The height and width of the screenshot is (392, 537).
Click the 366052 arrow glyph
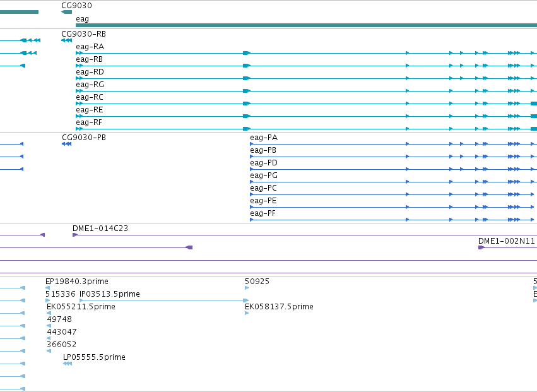49,351
